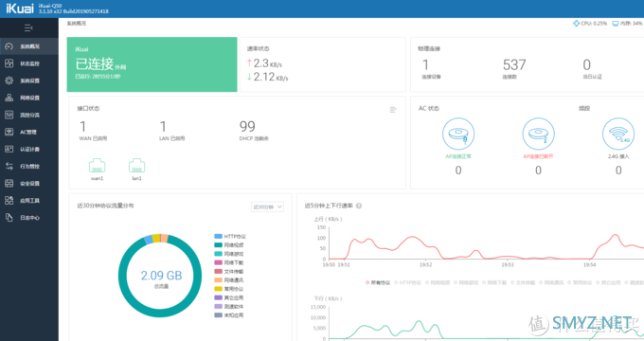Open 流控分流 in the sidebar
The height and width of the screenshot is (341, 644).
click(29, 115)
